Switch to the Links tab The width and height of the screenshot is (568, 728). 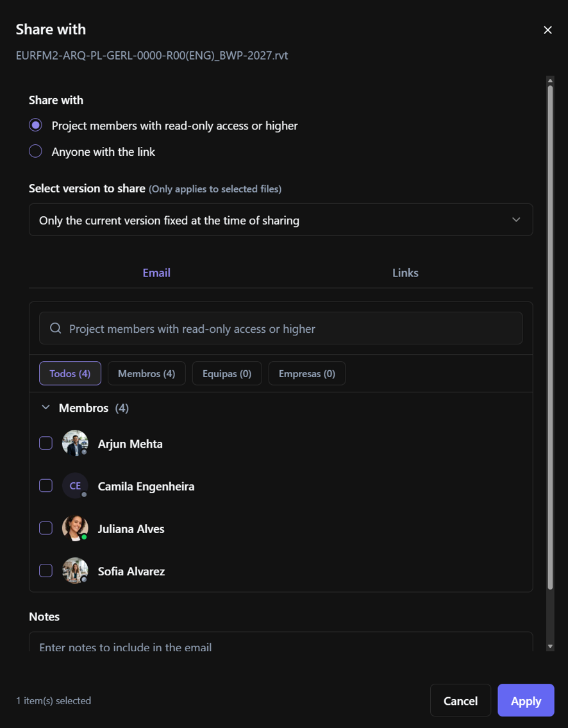pos(405,273)
